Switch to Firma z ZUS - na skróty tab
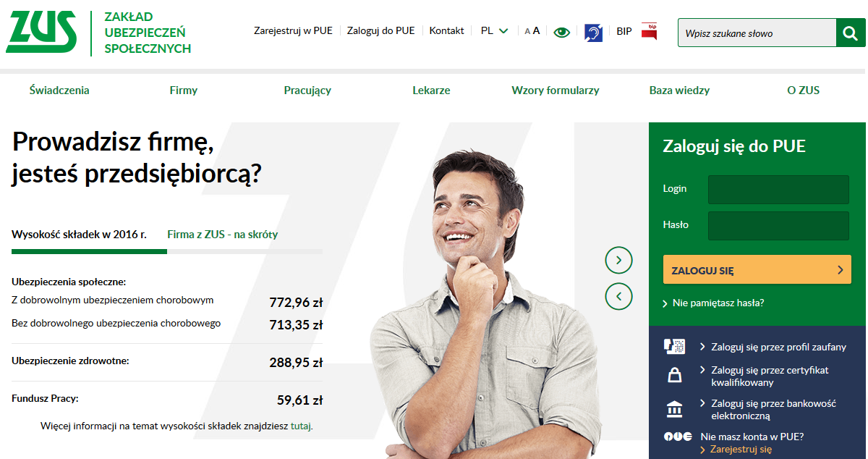 click(222, 235)
